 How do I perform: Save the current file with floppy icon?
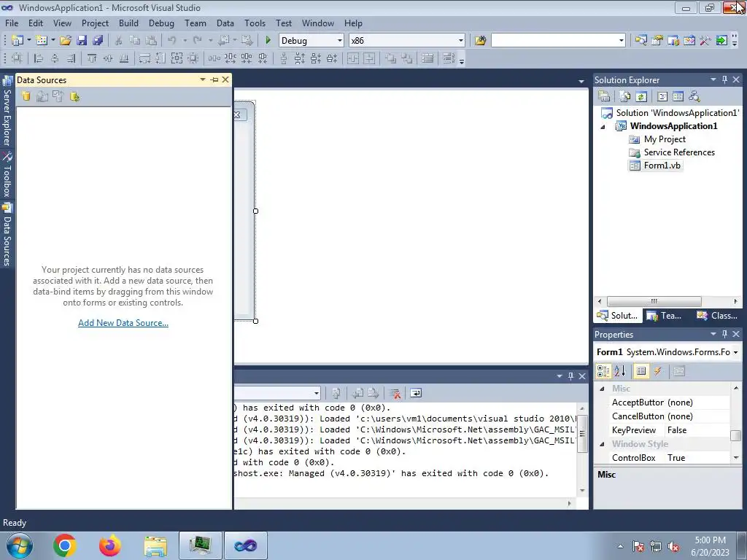tap(82, 41)
